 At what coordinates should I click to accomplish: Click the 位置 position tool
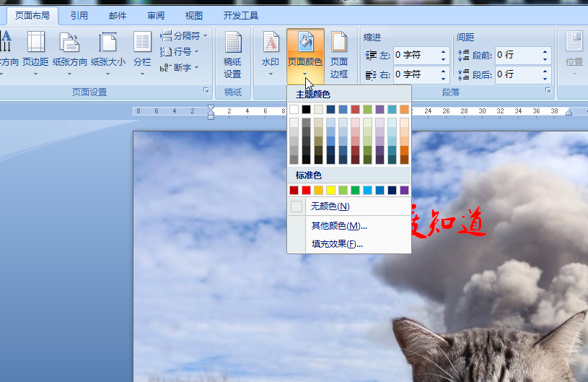click(x=574, y=52)
